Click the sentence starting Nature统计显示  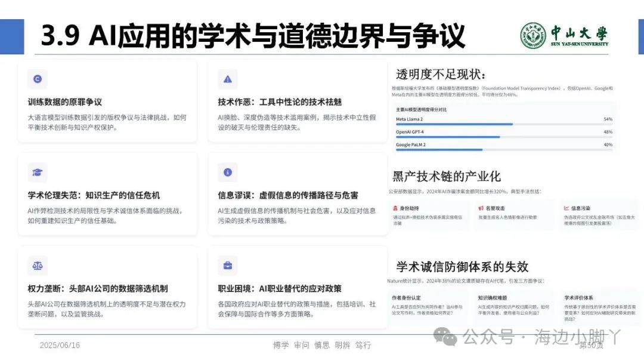pos(466,281)
